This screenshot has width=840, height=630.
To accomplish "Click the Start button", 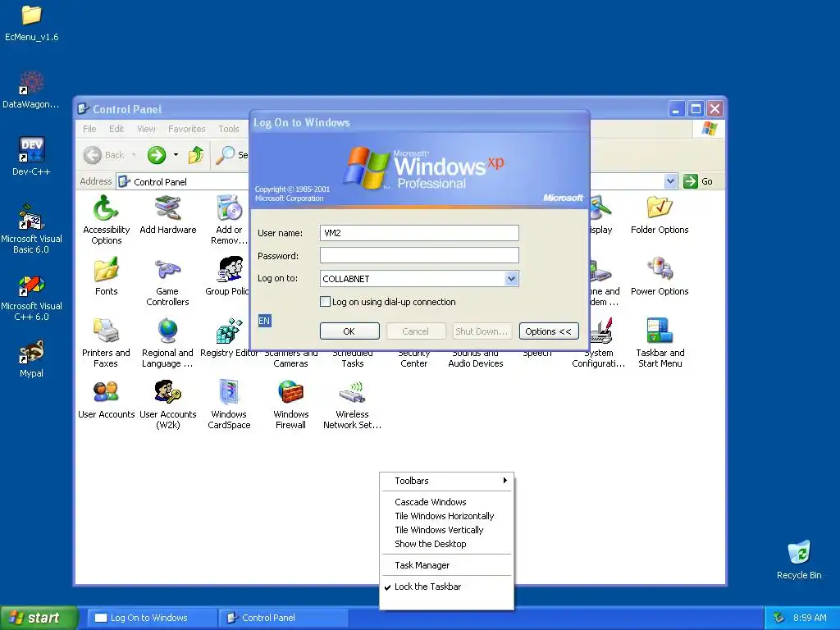I will 39,618.
